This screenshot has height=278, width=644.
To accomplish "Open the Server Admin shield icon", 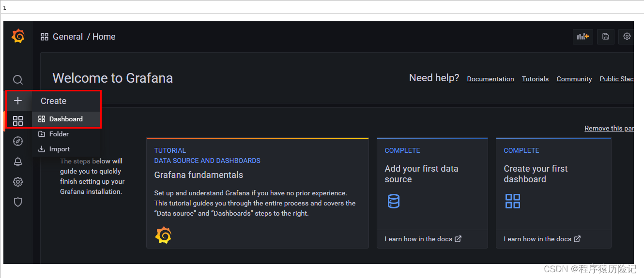I will coord(18,202).
